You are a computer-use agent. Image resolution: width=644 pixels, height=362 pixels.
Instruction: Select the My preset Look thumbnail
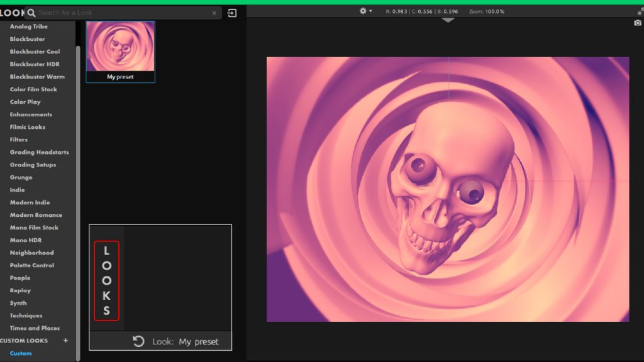coord(120,47)
